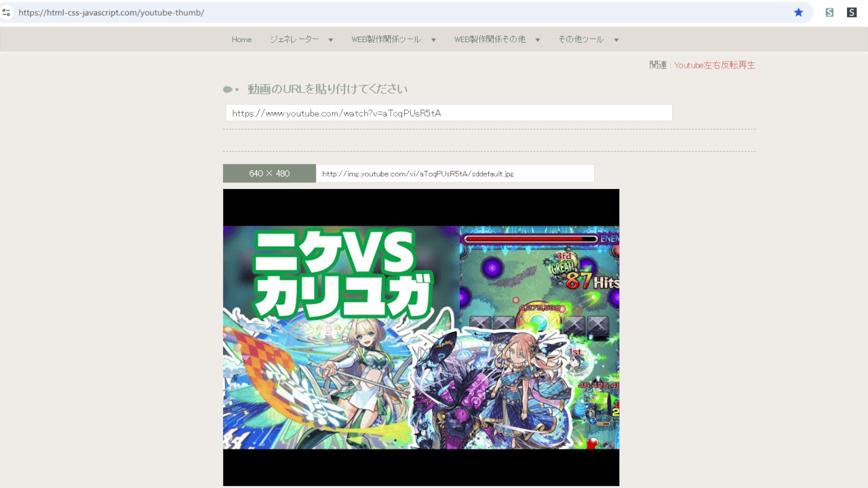Click the bullet icon beside the URL heading

[229, 89]
